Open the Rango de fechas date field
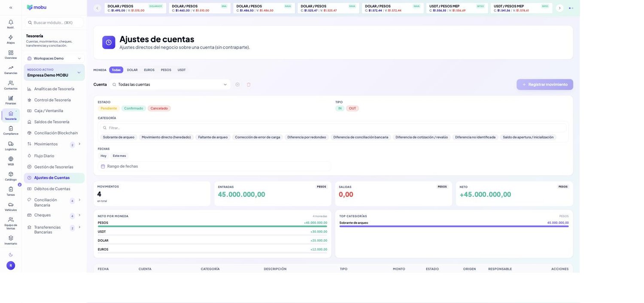The width and height of the screenshot is (644, 303). tap(214, 166)
